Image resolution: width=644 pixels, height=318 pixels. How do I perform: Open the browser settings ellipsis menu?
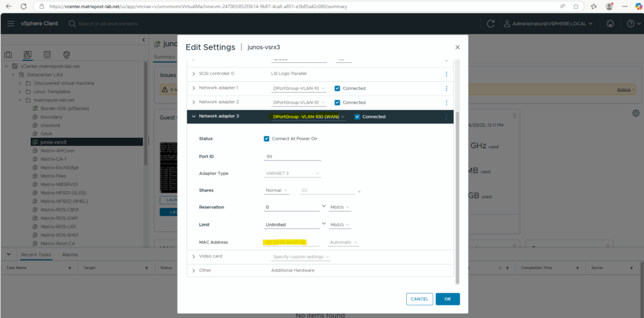[625, 6]
